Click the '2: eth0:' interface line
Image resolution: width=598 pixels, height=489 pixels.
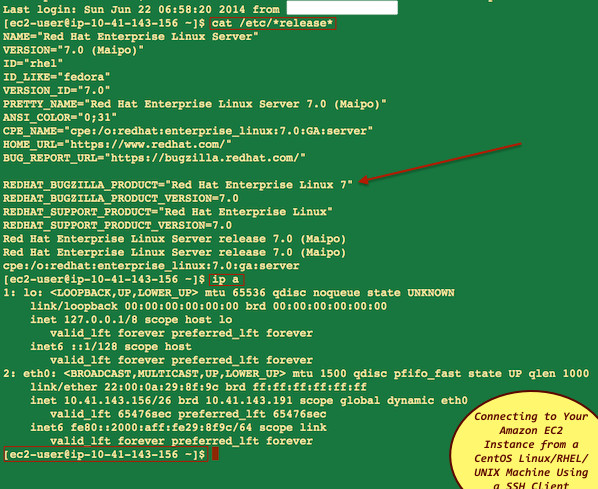click(296, 373)
